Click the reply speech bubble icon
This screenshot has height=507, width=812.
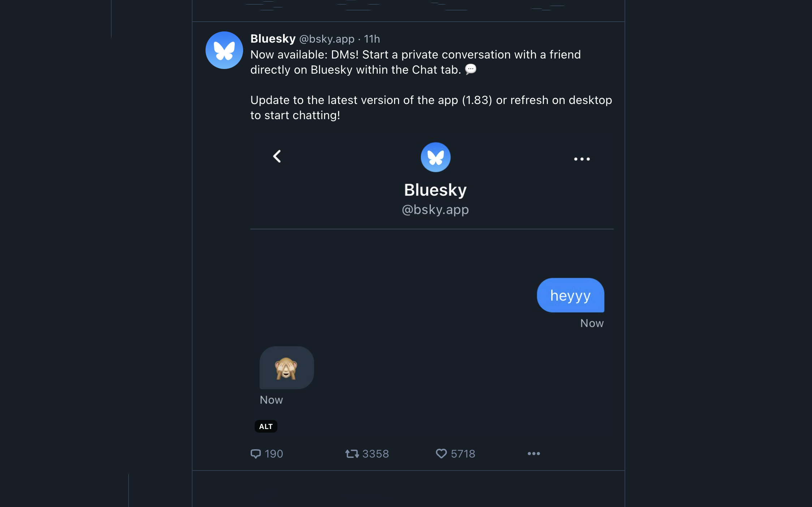pos(256,454)
